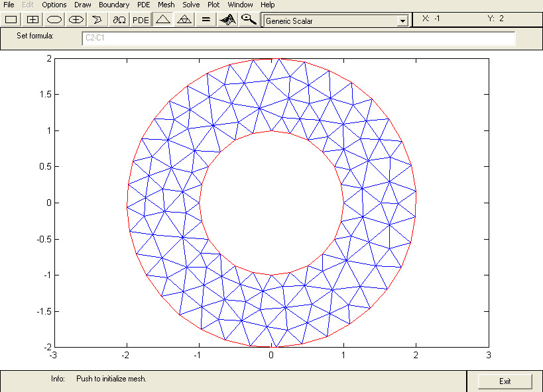Open PDE specification with PDE button
Viewport: 543px width, 392px height.
click(x=141, y=20)
